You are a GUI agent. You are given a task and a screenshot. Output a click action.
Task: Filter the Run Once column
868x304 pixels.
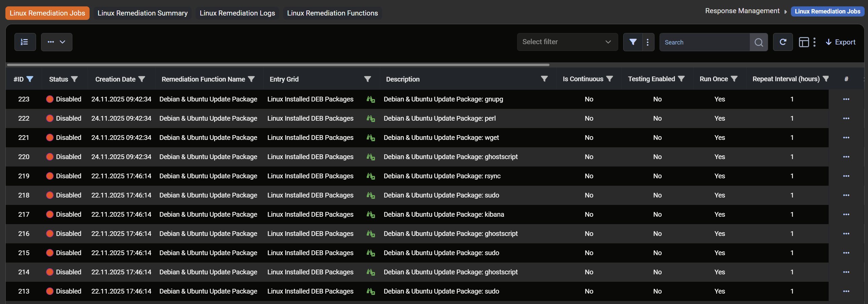tap(734, 79)
